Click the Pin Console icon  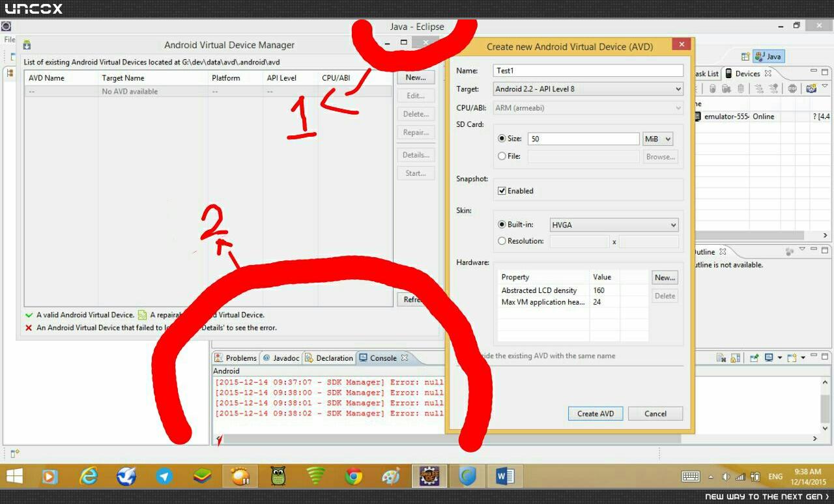[x=754, y=357]
